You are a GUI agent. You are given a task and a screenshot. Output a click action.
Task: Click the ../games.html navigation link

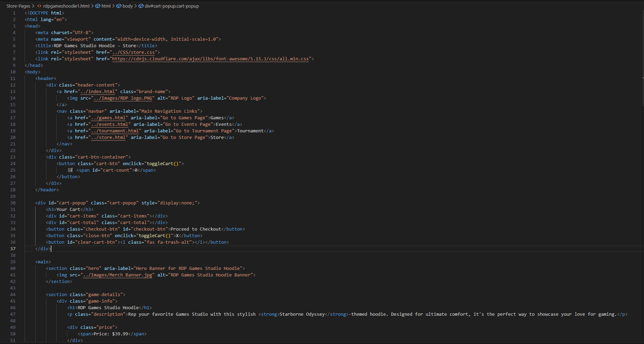click(x=109, y=118)
